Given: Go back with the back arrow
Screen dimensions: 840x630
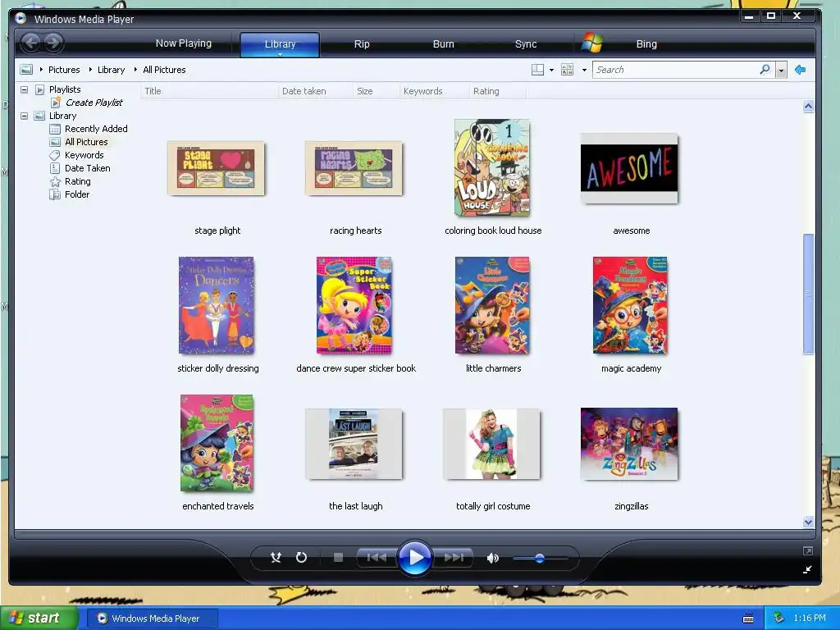Looking at the screenshot, I should 31,43.
